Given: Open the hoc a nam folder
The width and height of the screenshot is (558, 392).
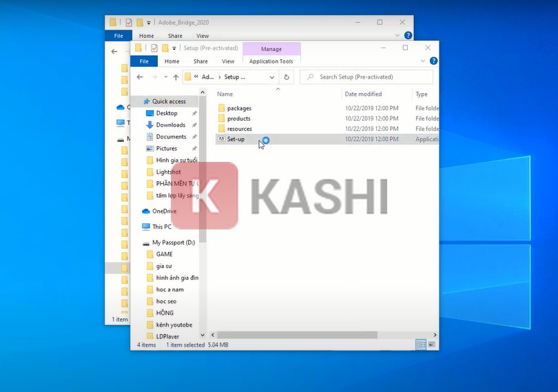Looking at the screenshot, I should click(169, 289).
